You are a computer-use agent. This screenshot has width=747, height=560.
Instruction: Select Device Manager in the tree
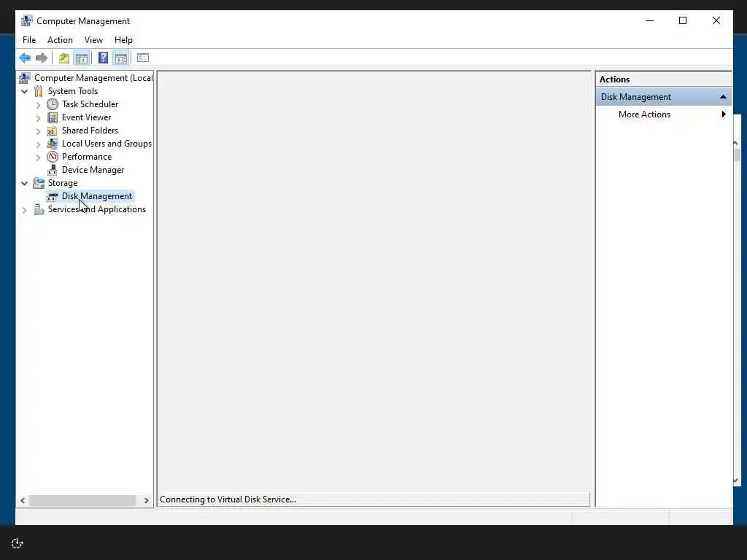click(93, 170)
